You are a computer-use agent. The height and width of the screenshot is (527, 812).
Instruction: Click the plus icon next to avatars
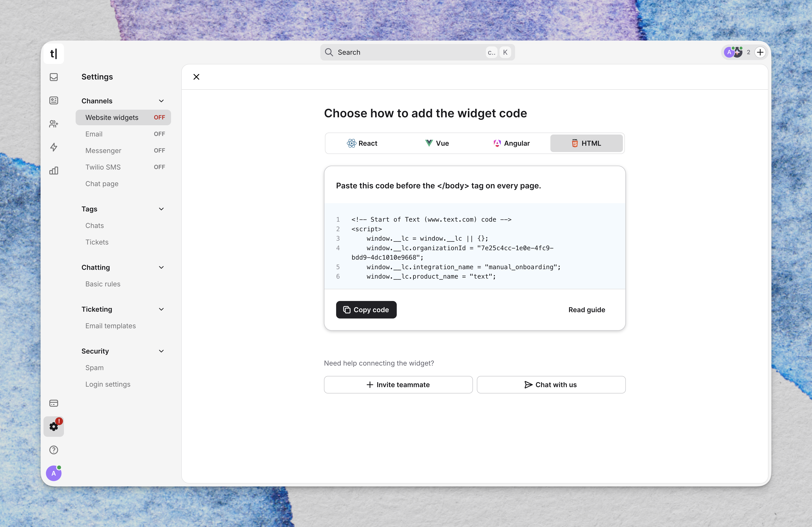click(760, 52)
